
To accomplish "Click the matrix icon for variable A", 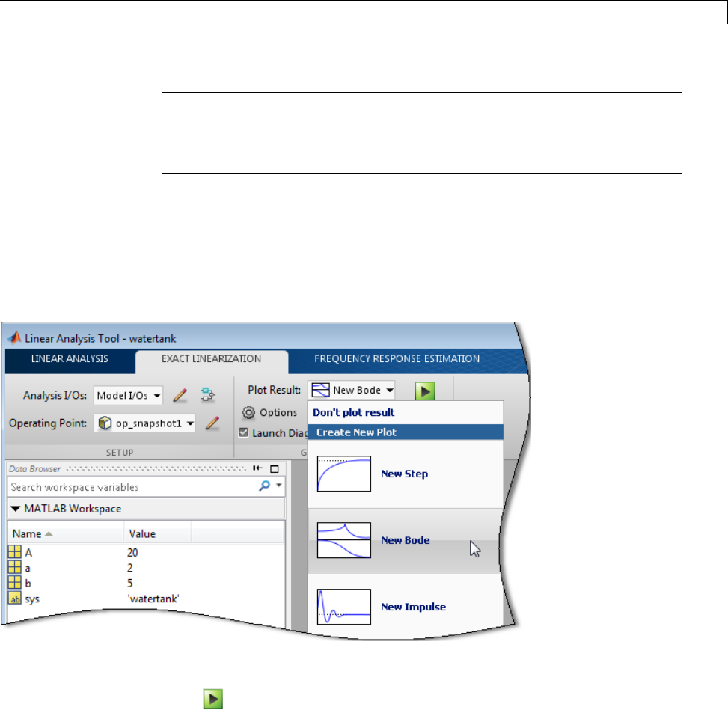I will click(15, 551).
